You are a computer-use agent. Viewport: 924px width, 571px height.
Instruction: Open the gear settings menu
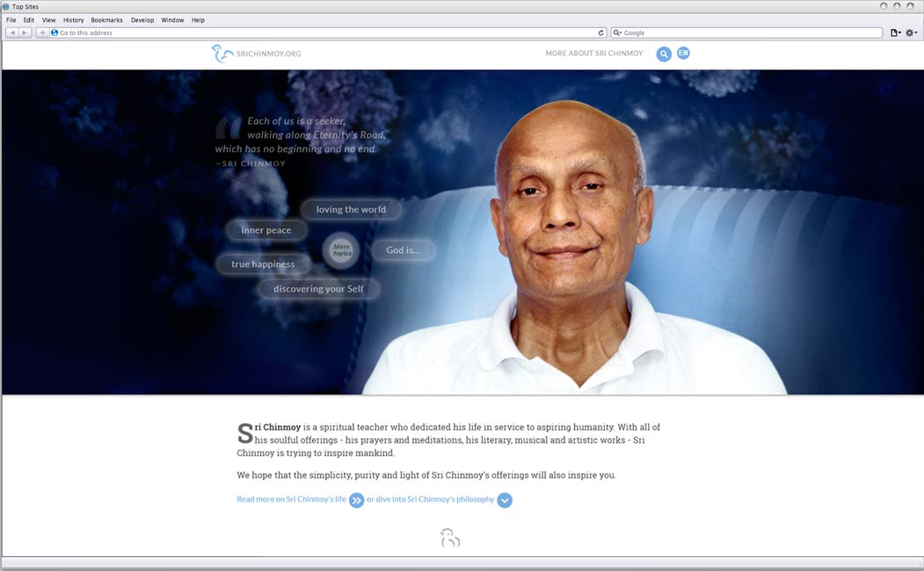click(x=911, y=33)
